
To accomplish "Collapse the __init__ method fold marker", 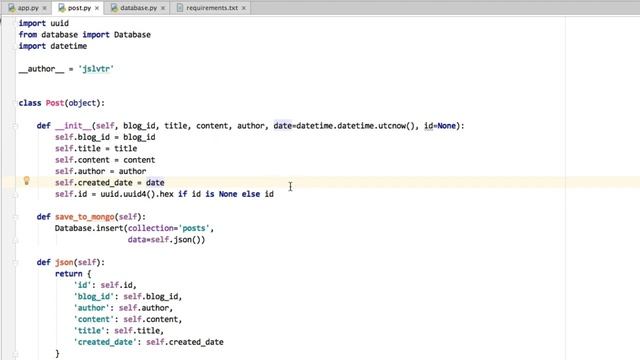I will (x=15, y=126).
